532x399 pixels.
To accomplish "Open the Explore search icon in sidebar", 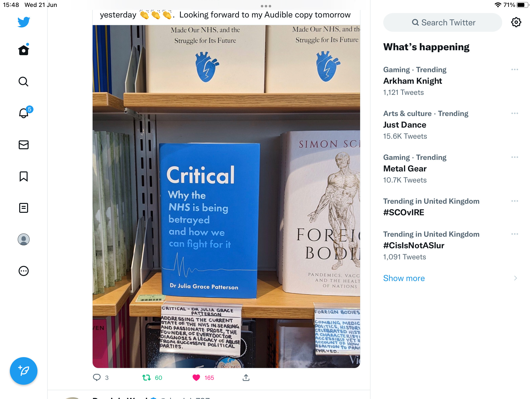I will point(24,82).
